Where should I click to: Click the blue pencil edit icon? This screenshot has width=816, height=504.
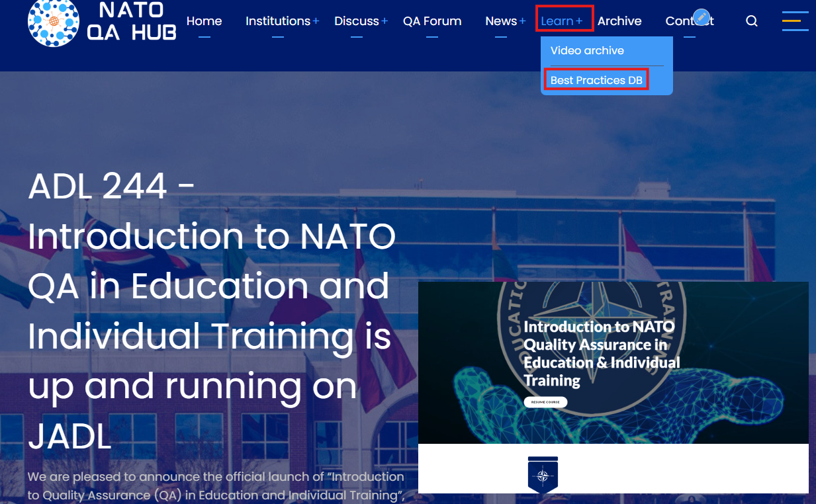click(701, 17)
